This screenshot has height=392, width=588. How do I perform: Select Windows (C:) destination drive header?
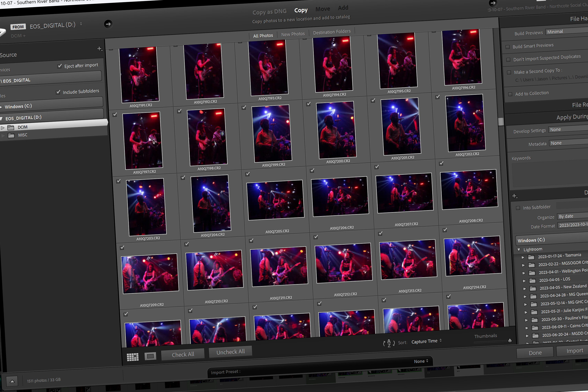[551, 239]
